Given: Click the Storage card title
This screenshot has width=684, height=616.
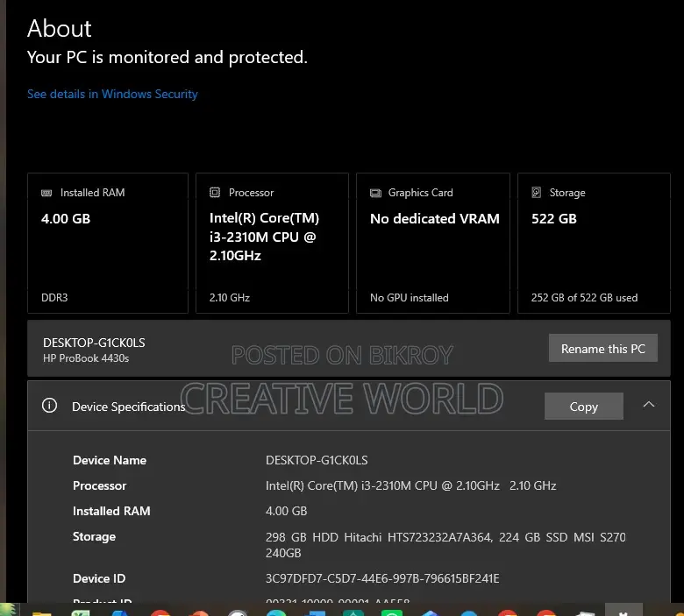Looking at the screenshot, I should [567, 193].
